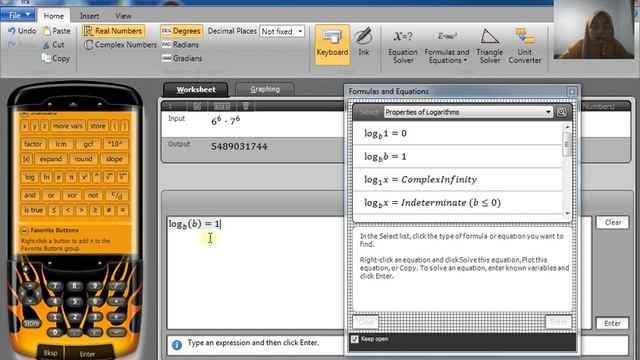Open the Properties of Logarithms dropdown
The width and height of the screenshot is (640, 360).
[x=468, y=112]
